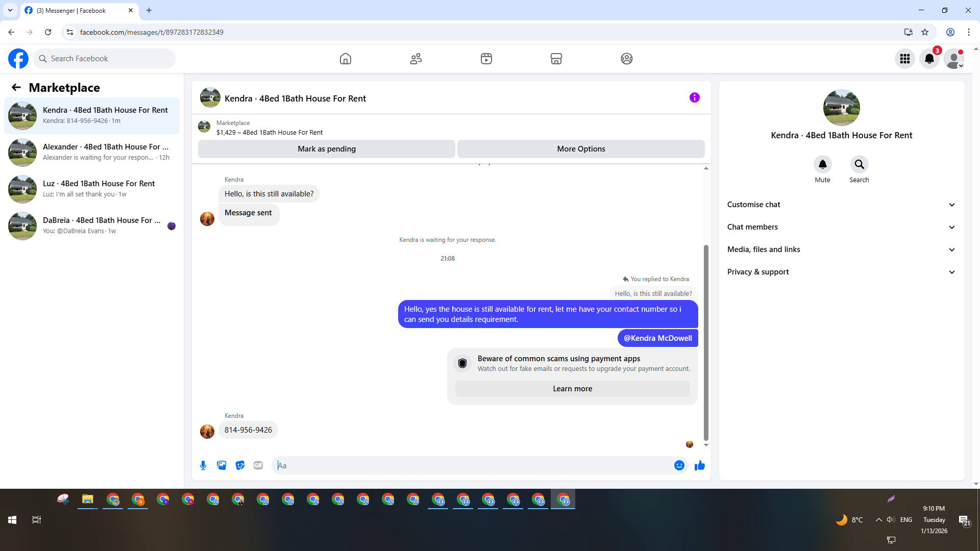Search in conversation using magnifier icon
This screenshot has height=551, width=980.
[x=859, y=164]
